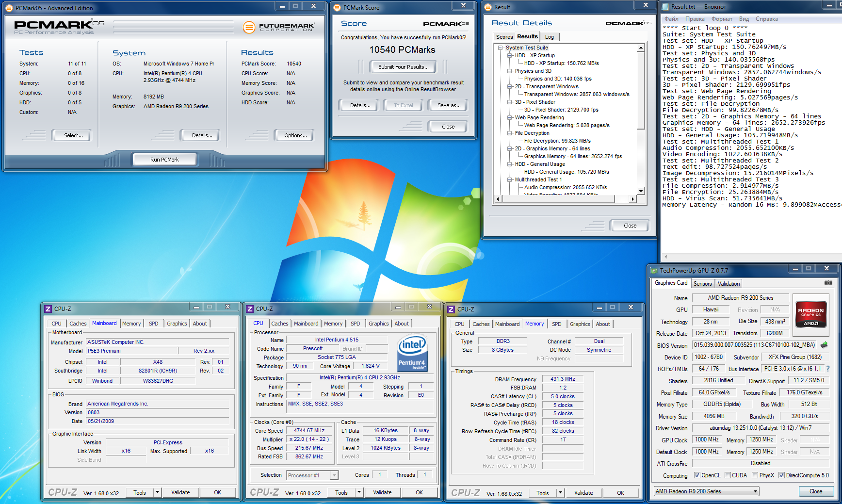Click the GPU-Z title bar icon
The height and width of the screenshot is (504, 842).
pos(654,271)
